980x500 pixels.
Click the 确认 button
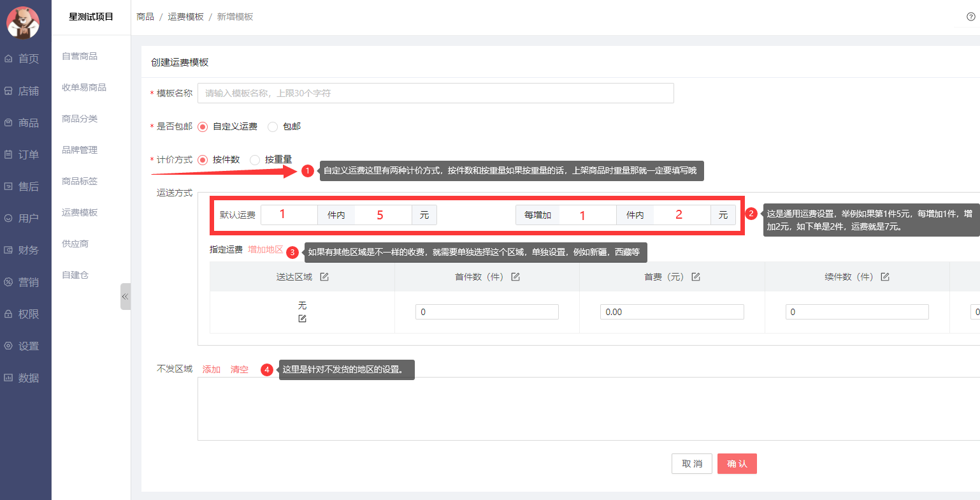[737, 464]
